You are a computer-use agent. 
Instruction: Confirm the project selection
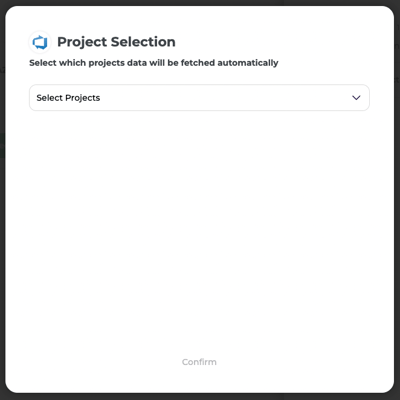coord(199,362)
